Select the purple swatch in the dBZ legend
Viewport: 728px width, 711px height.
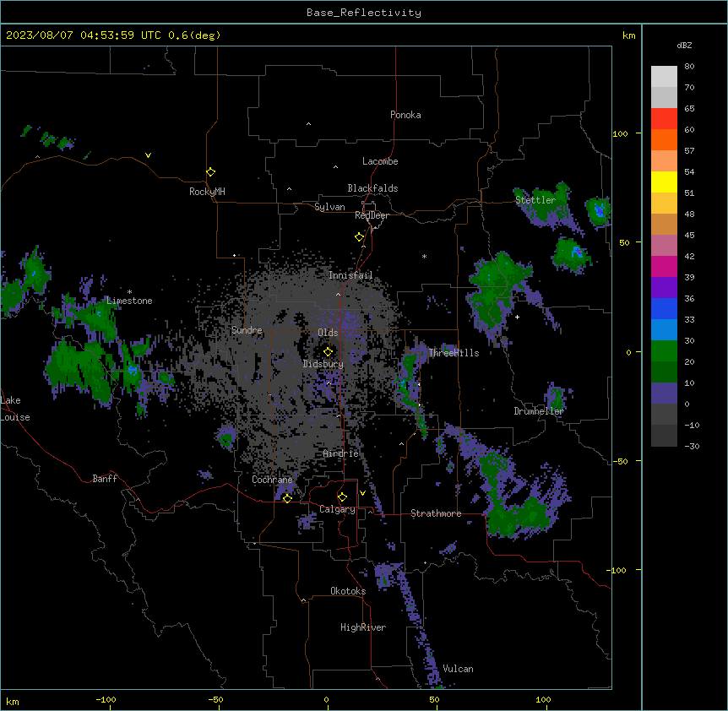coord(664,288)
